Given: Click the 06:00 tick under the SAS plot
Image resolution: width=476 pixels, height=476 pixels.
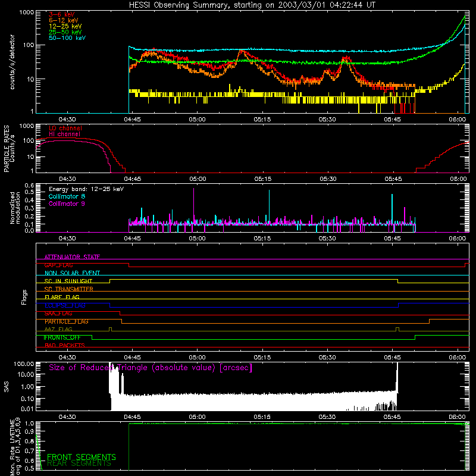Looking at the screenshot, I should (457, 417).
